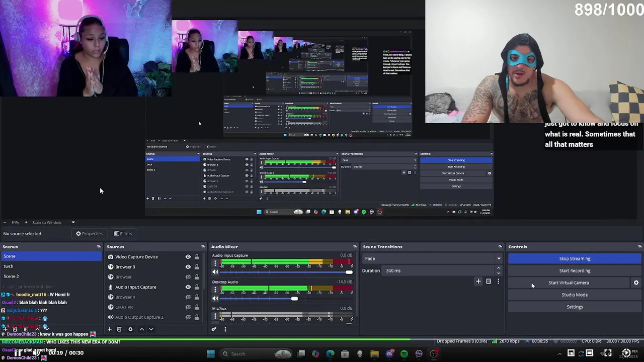
Task: Open preview Scale to Window dropdown
Action: point(53,222)
